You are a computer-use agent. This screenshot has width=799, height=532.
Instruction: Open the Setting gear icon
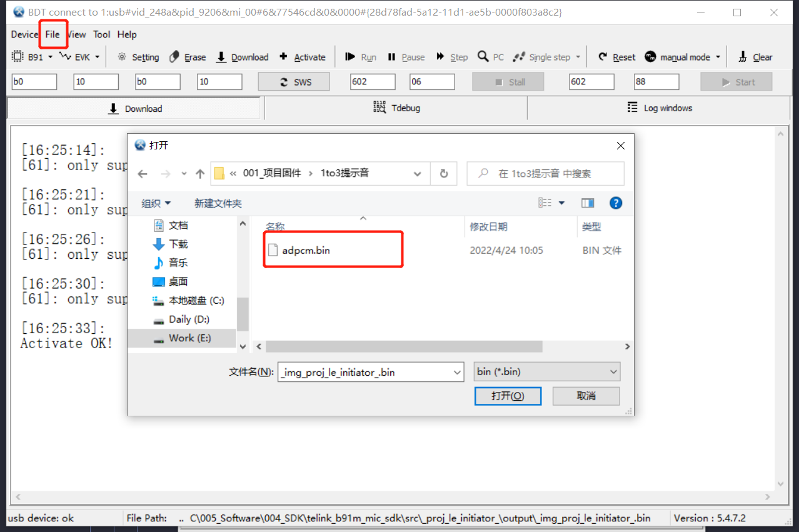pos(122,57)
